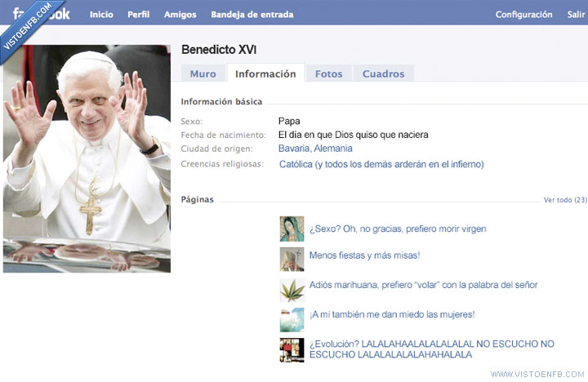588x382 pixels.
Task: Switch to the Muro tab
Action: [203, 73]
